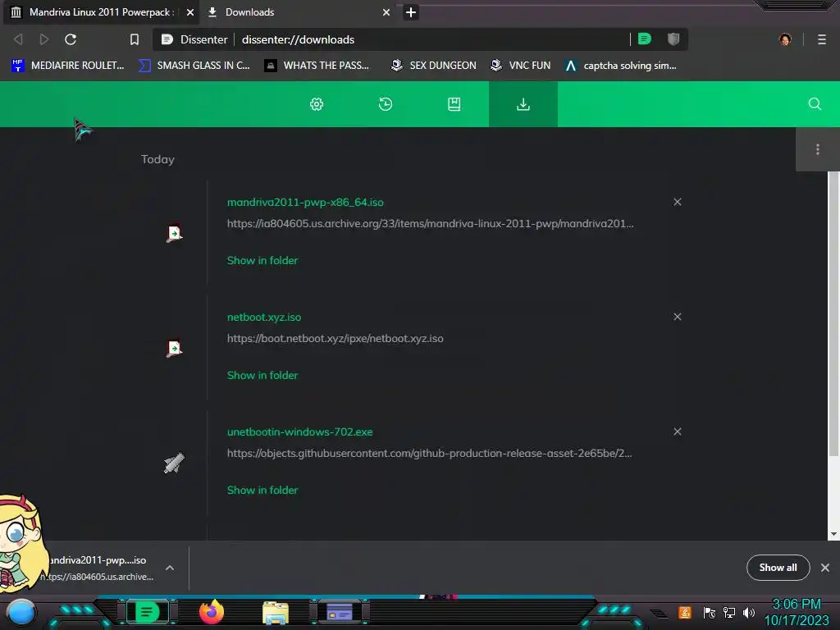Open mandriva2011-pwp-x86_64.iso file link
Image resolution: width=840 pixels, height=630 pixels.
click(x=305, y=202)
